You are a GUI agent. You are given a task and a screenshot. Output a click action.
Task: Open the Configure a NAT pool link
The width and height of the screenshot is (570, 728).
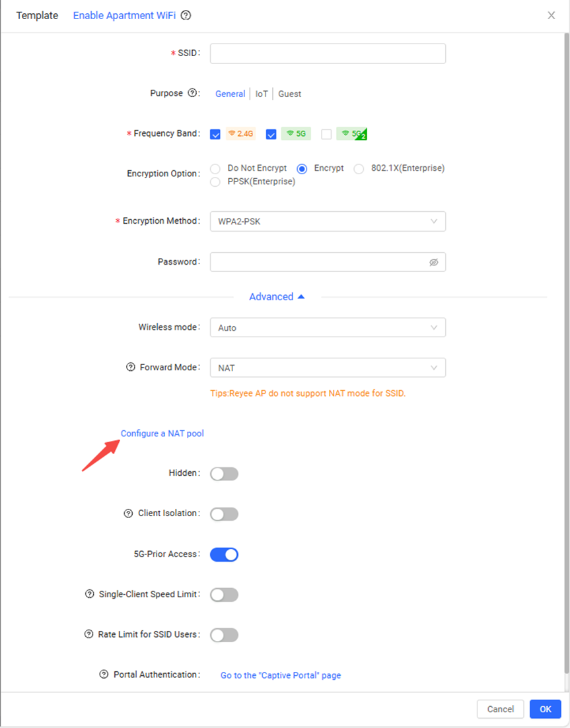point(162,434)
